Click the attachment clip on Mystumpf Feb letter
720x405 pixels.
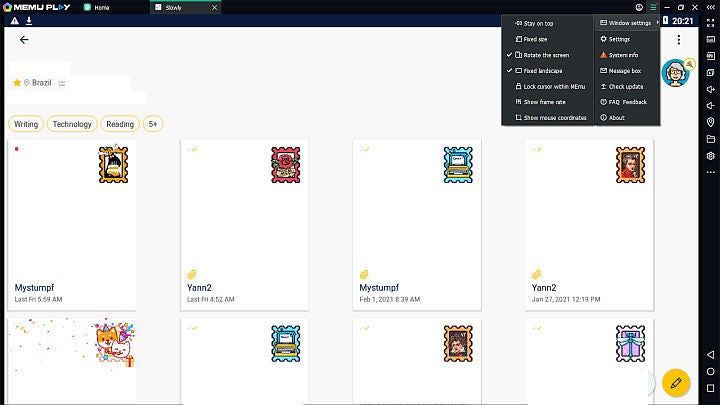pyautogui.click(x=364, y=275)
